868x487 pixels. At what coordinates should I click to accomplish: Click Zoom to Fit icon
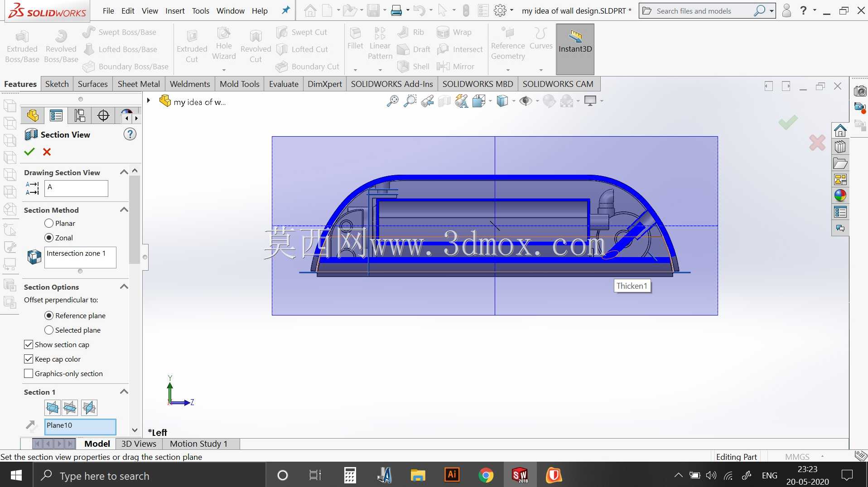(x=393, y=101)
